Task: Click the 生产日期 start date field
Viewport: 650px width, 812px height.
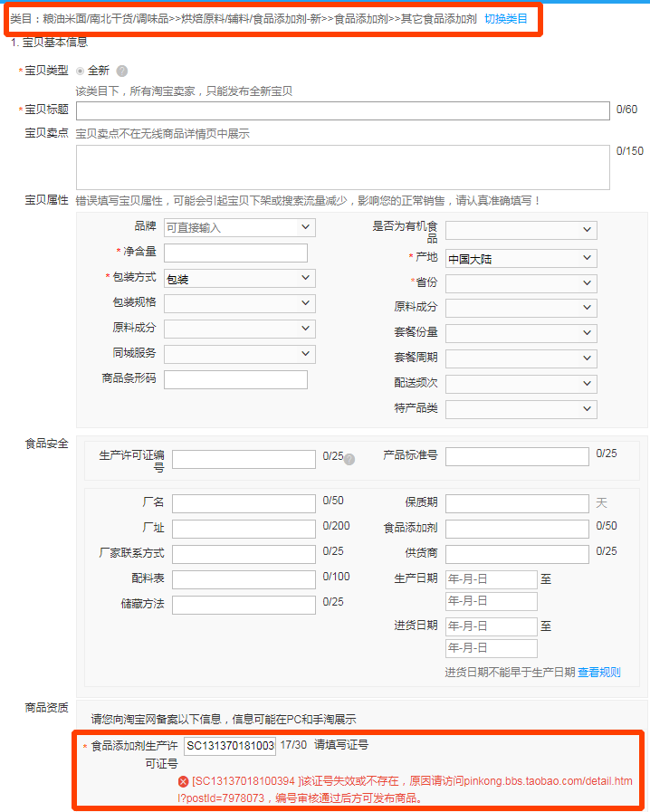Action: [x=491, y=580]
